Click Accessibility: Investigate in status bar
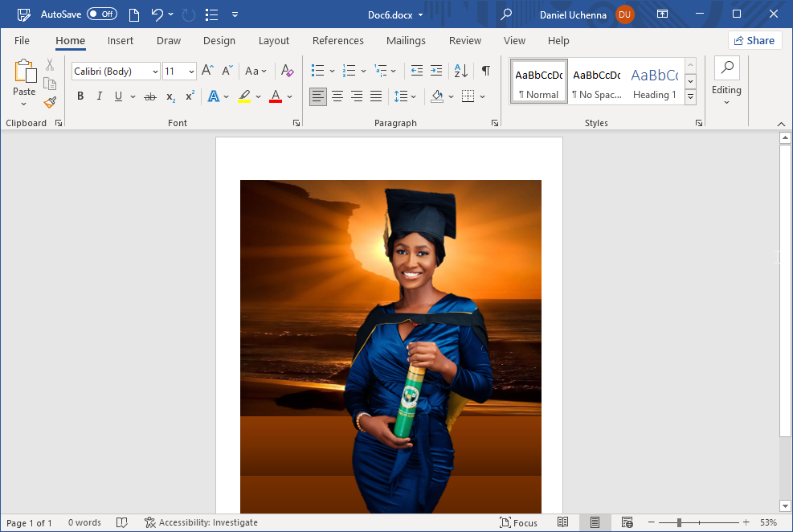The width and height of the screenshot is (793, 532). 201,522
